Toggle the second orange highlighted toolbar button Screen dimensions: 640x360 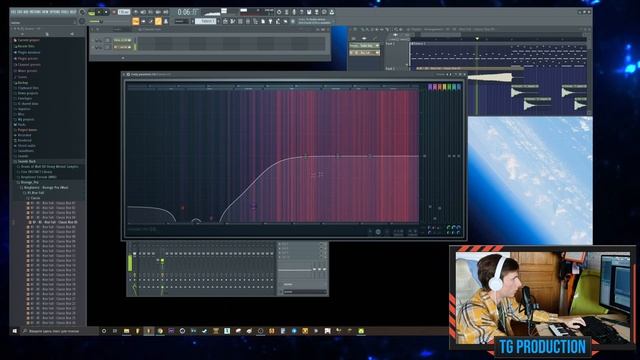click(158, 21)
